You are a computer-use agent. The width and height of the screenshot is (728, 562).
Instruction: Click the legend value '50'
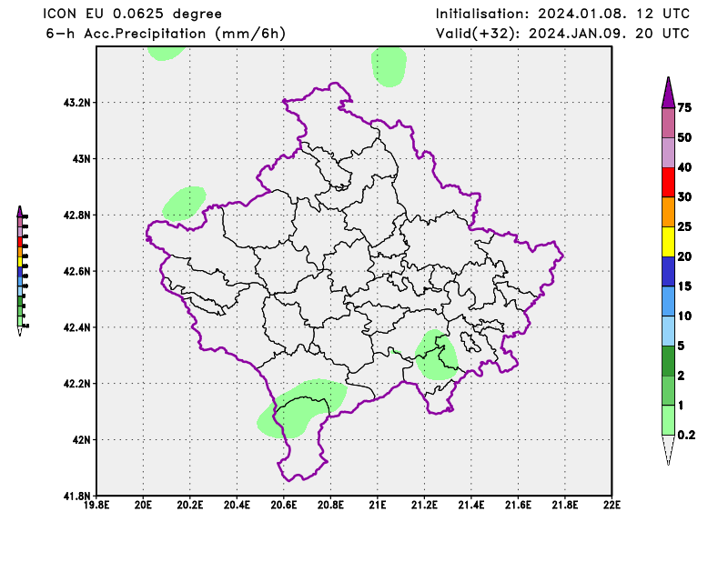coord(684,137)
